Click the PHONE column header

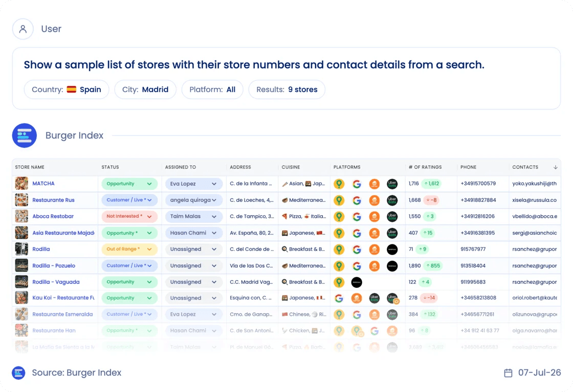(x=468, y=167)
